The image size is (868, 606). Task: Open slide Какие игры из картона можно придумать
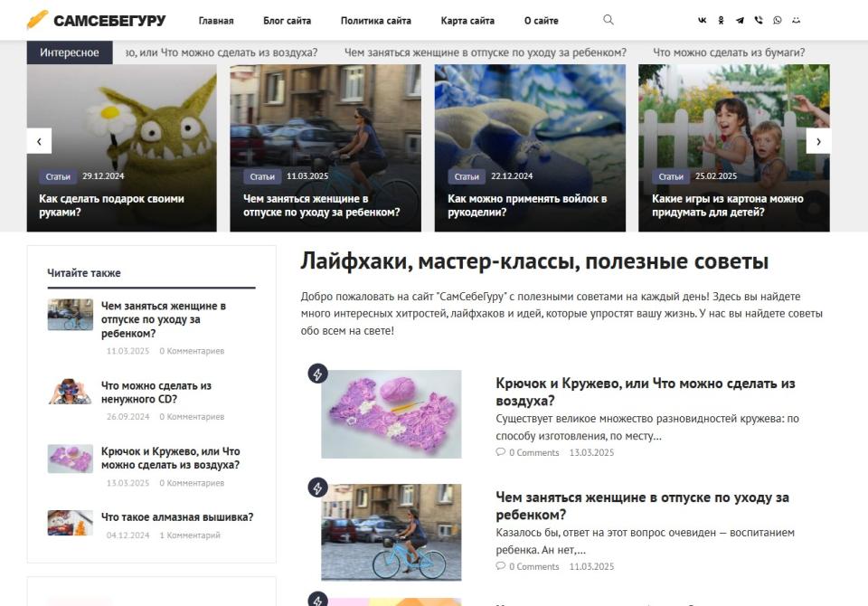click(727, 205)
